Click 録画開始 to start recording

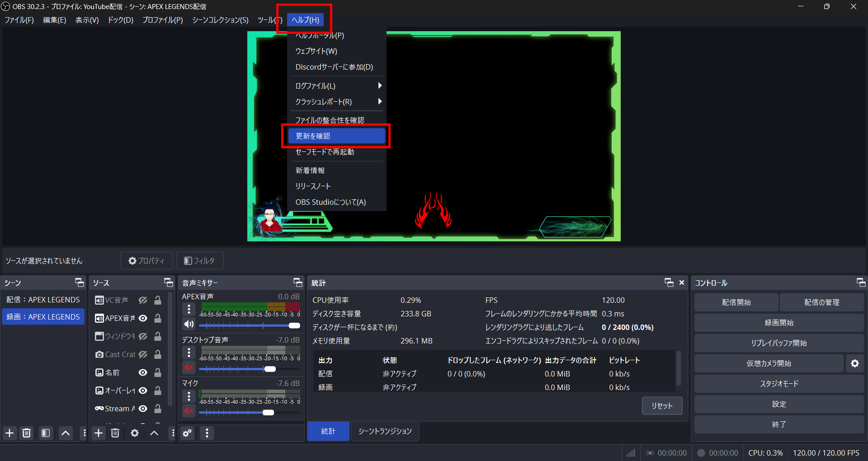tap(779, 323)
